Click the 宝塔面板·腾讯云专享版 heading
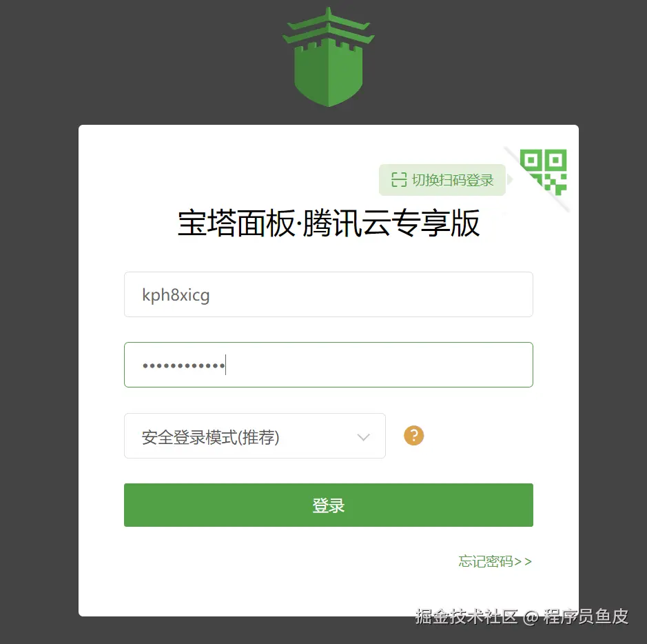Image resolution: width=647 pixels, height=644 pixels. click(x=329, y=223)
